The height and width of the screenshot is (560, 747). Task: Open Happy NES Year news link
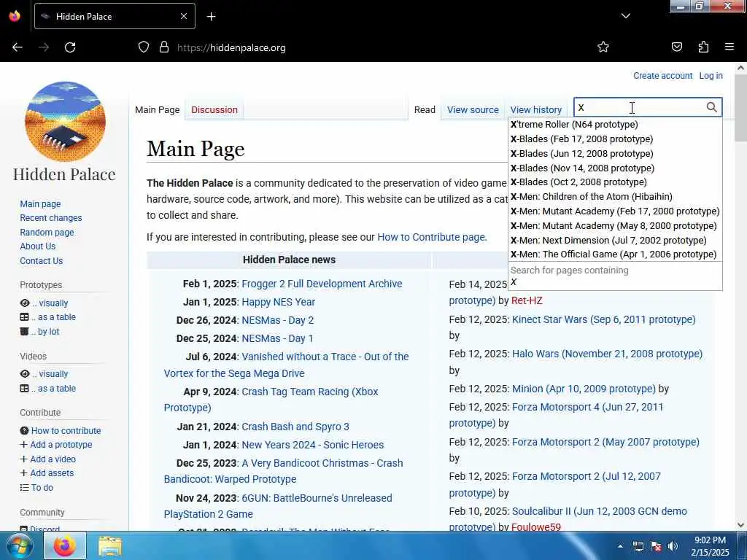(278, 302)
